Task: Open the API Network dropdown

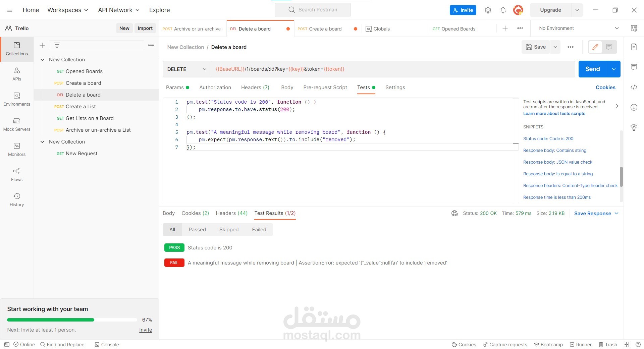Action: tap(119, 10)
